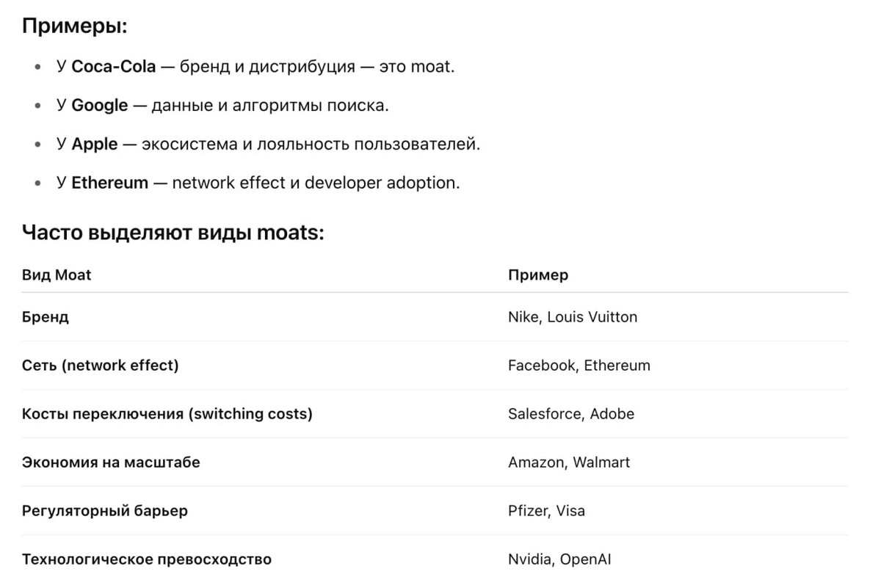Select the "Сеть (network effect)" cell
The height and width of the screenshot is (588, 881).
101,366
